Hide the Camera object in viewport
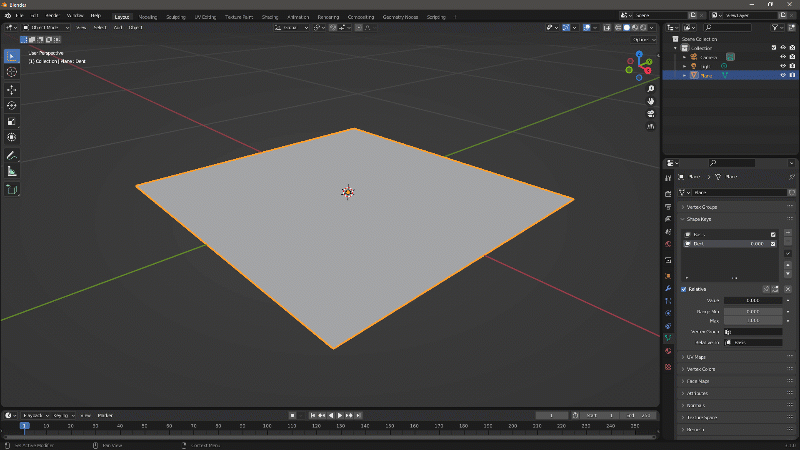The width and height of the screenshot is (800, 450). click(x=783, y=57)
